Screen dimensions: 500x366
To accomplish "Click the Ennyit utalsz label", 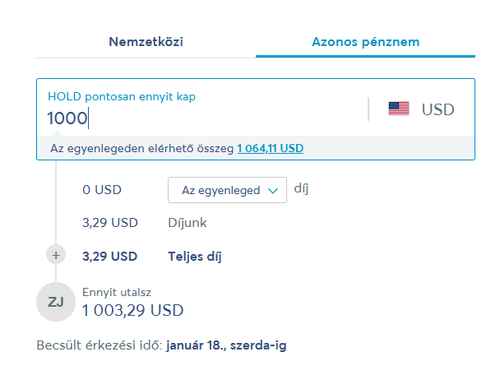I will click(117, 292).
